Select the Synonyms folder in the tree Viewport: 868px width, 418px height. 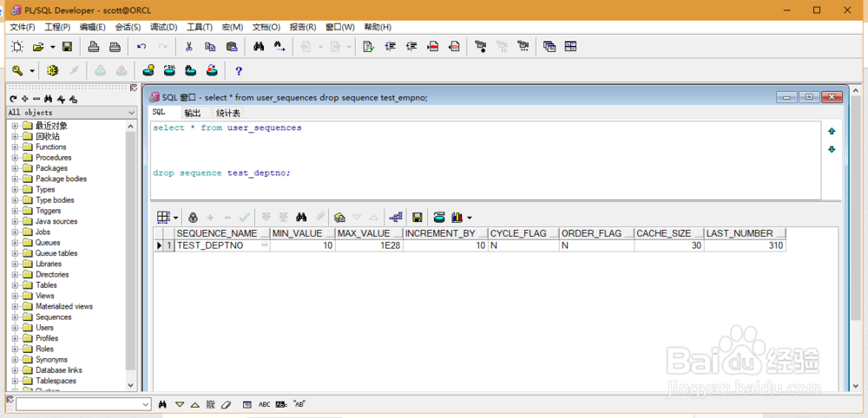[51, 359]
